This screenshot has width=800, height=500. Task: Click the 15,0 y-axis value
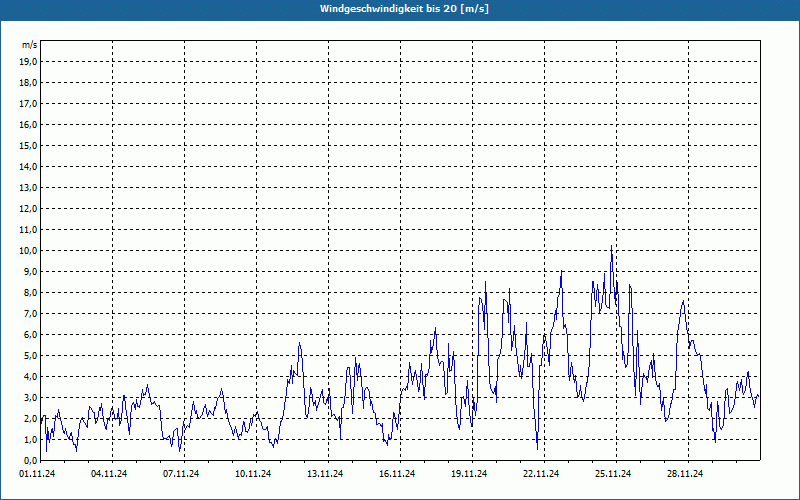pos(28,145)
